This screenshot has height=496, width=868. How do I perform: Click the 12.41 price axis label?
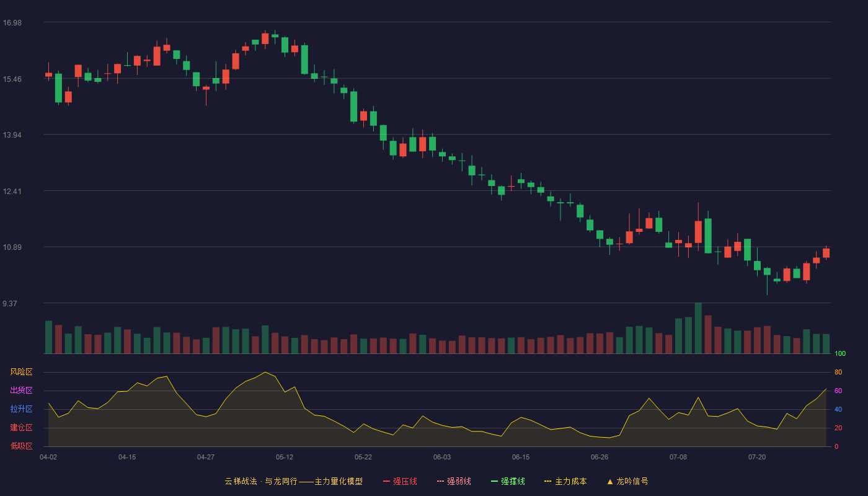(12, 192)
